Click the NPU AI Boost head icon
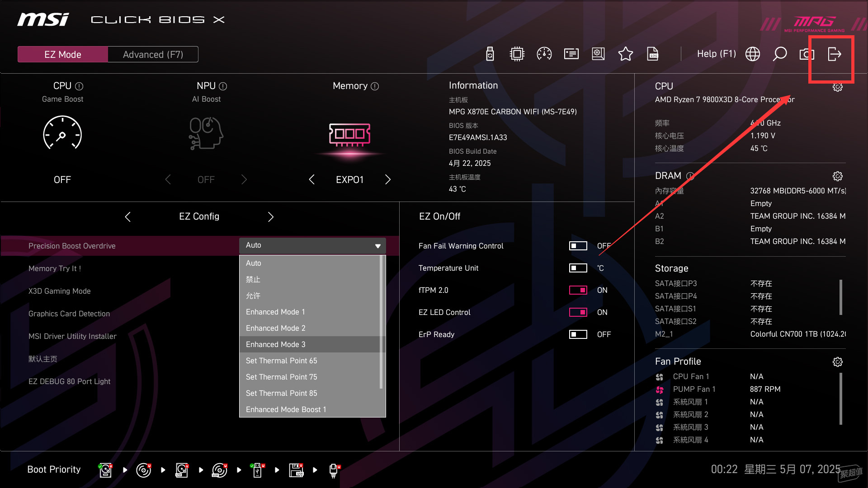This screenshot has width=868, height=488. coord(206,133)
